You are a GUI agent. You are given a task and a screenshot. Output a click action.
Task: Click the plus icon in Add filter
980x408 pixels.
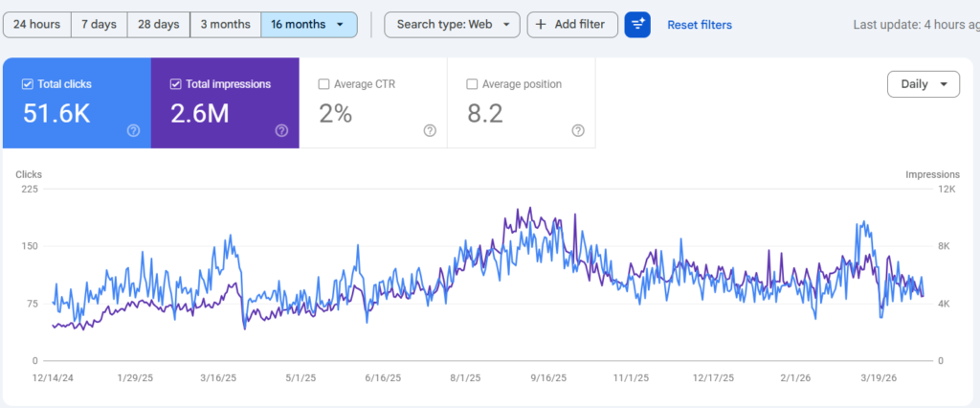click(541, 25)
